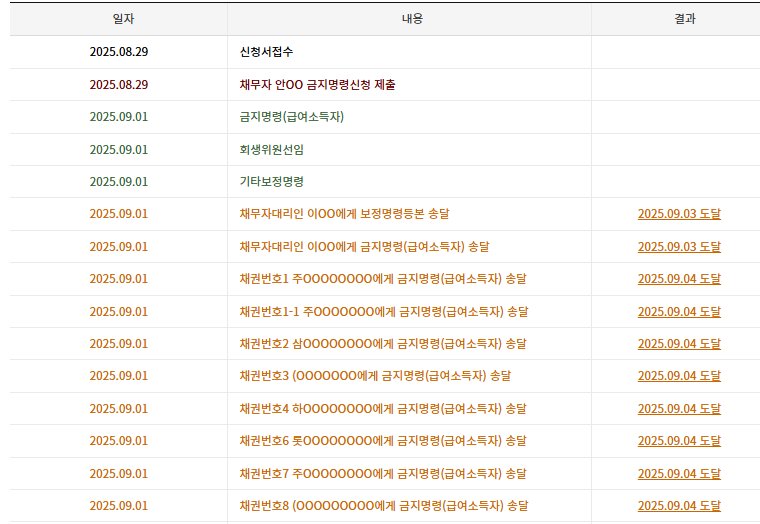Click the 2025.09.01 date in 채권번호3 row

click(119, 376)
